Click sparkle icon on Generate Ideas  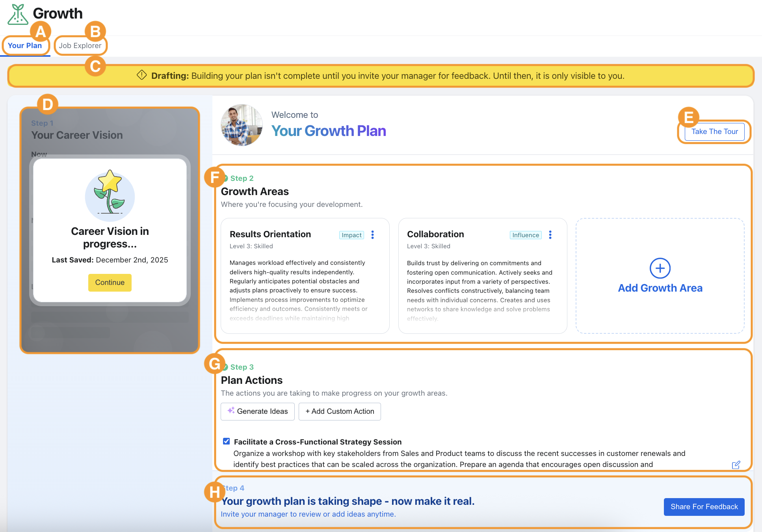(231, 410)
